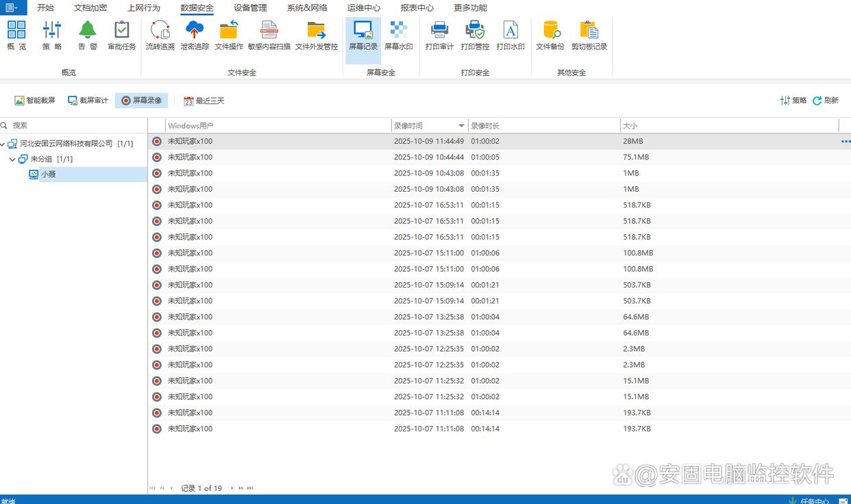Screen dimensions: 851x504
Task: Collapse the 河北安固云网络科技有限公司 tree node
Action: click(x=3, y=144)
